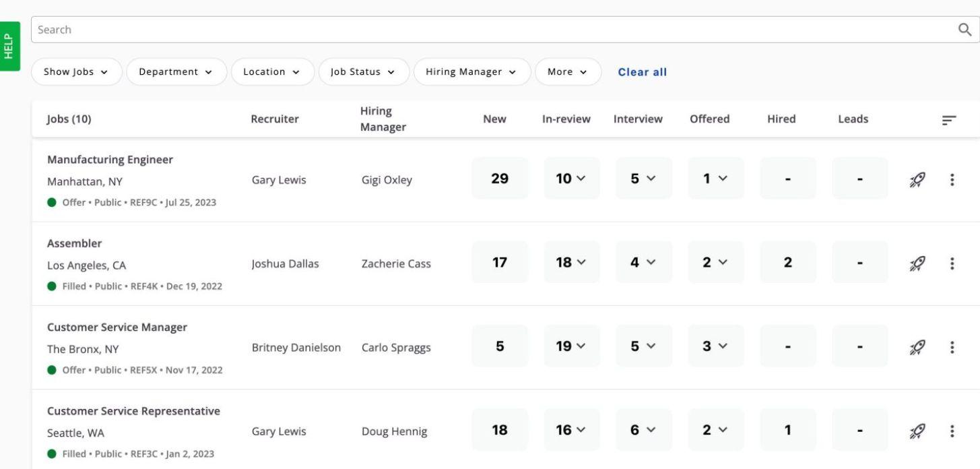Viewport: 980px width, 469px height.
Task: Click rocket icon for Customer Service Representative
Action: (x=916, y=431)
